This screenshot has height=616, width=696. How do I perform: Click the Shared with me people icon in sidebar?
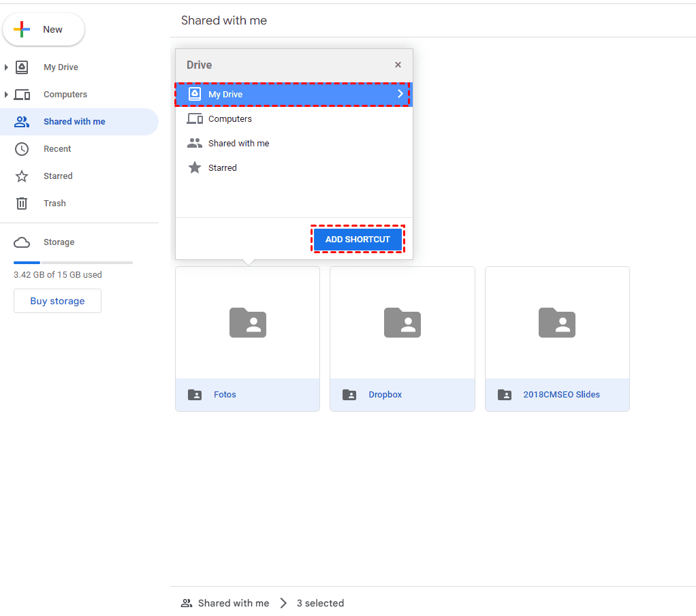[22, 122]
